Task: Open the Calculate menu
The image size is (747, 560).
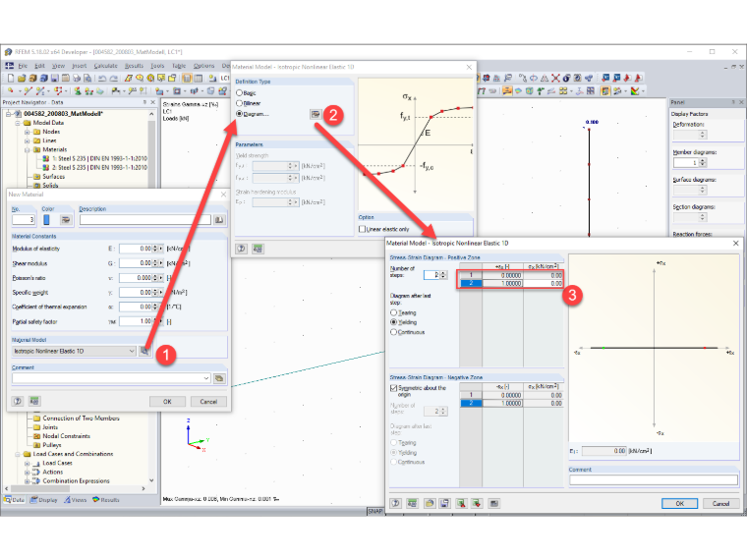Action: pos(105,66)
